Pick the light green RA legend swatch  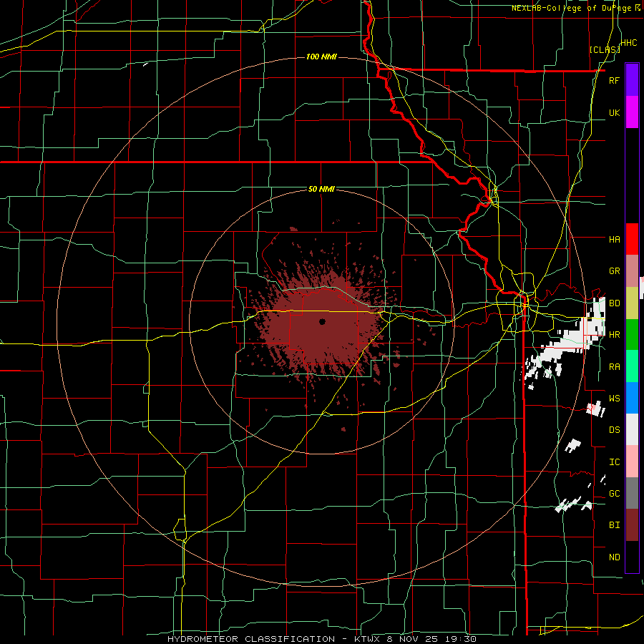tap(632, 366)
